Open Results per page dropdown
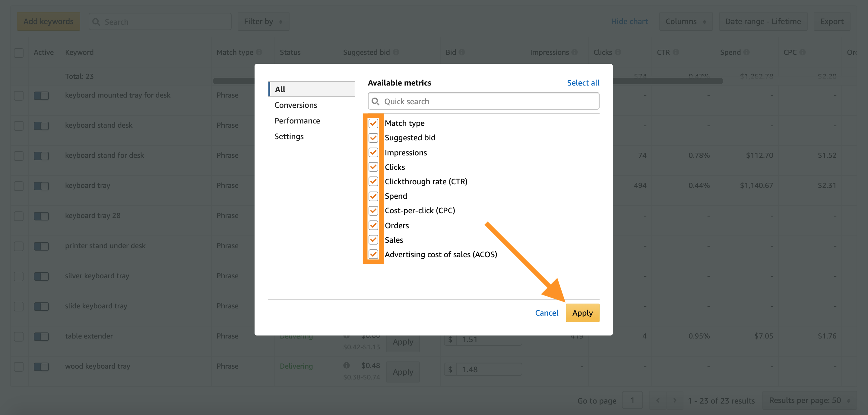868x415 pixels. pyautogui.click(x=809, y=400)
